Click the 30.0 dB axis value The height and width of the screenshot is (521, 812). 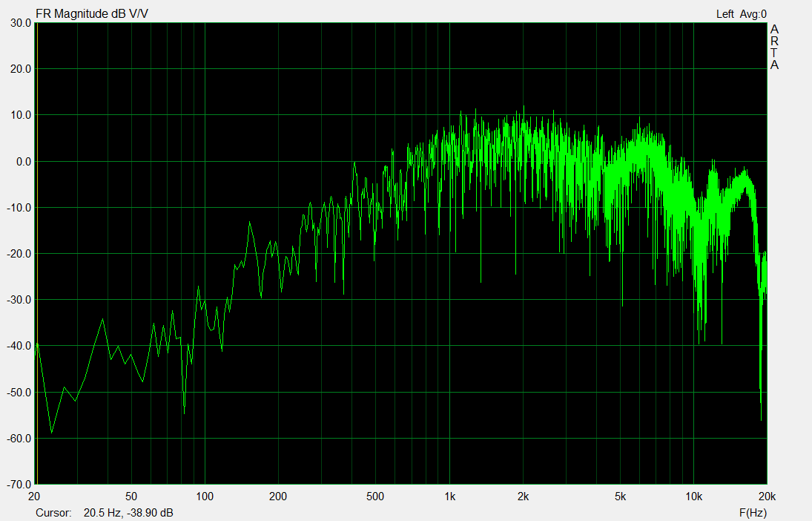coord(21,23)
